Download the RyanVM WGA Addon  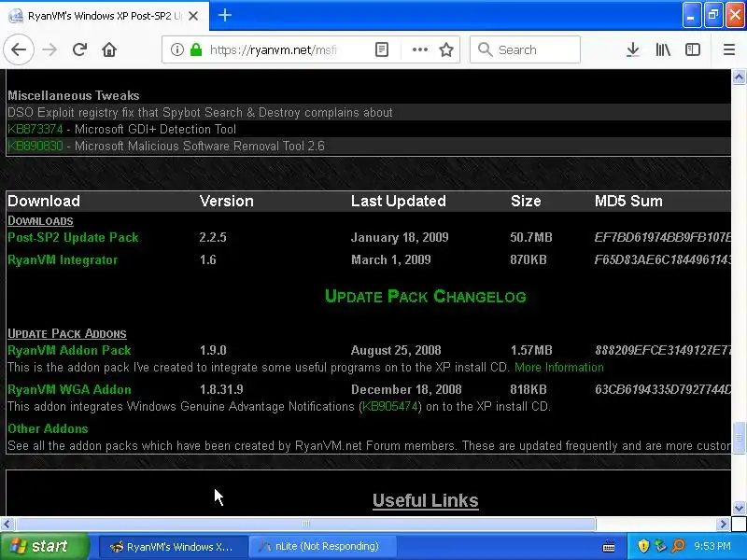click(x=69, y=389)
